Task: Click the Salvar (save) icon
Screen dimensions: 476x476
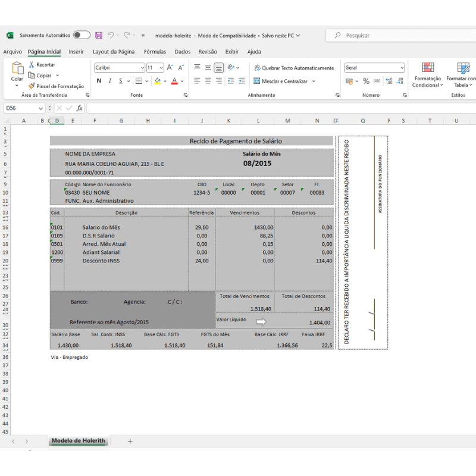Action: click(99, 35)
